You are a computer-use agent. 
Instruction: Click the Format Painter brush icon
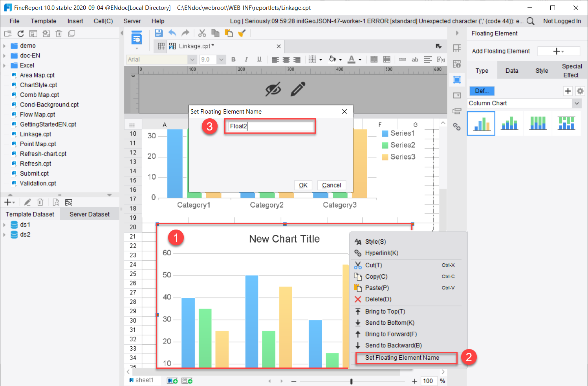[x=242, y=33]
